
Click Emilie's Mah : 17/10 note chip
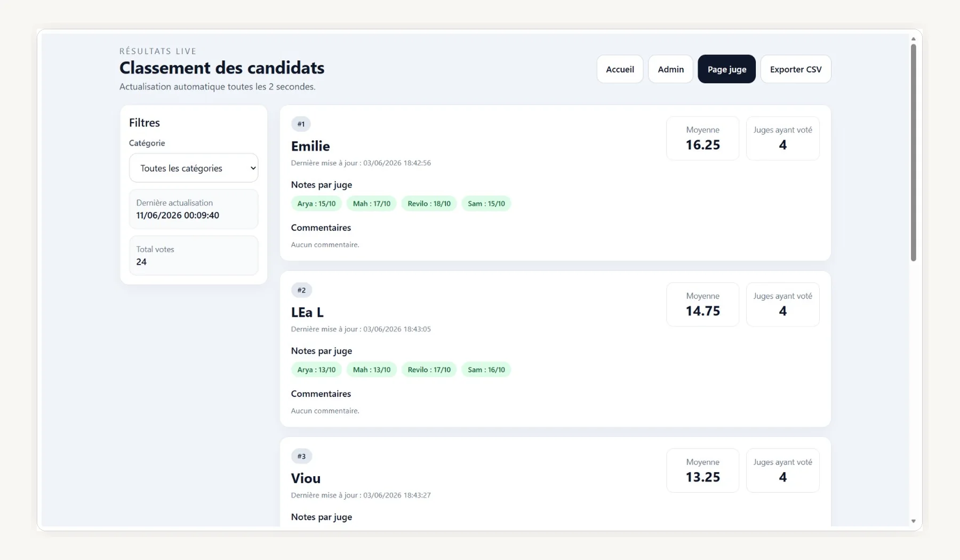click(x=372, y=204)
